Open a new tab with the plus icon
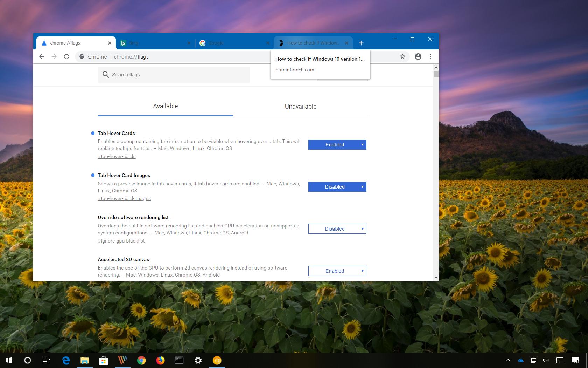Image resolution: width=588 pixels, height=368 pixels. (361, 43)
